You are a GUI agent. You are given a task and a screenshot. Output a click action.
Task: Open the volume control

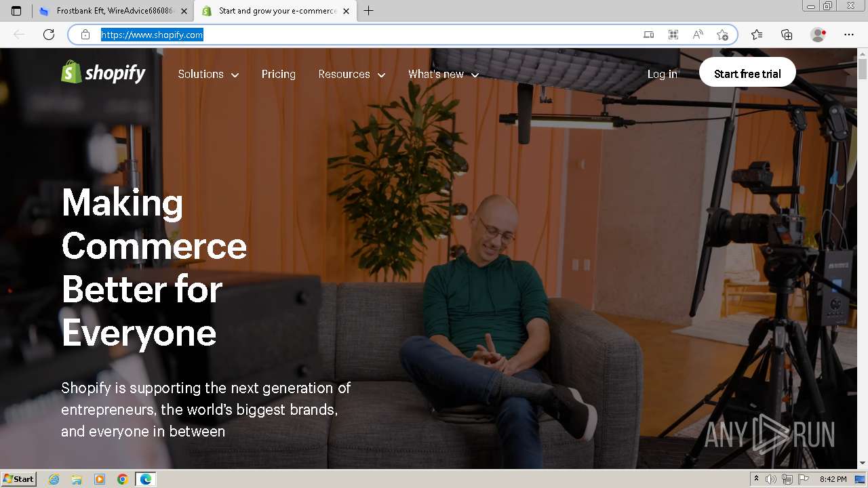771,479
